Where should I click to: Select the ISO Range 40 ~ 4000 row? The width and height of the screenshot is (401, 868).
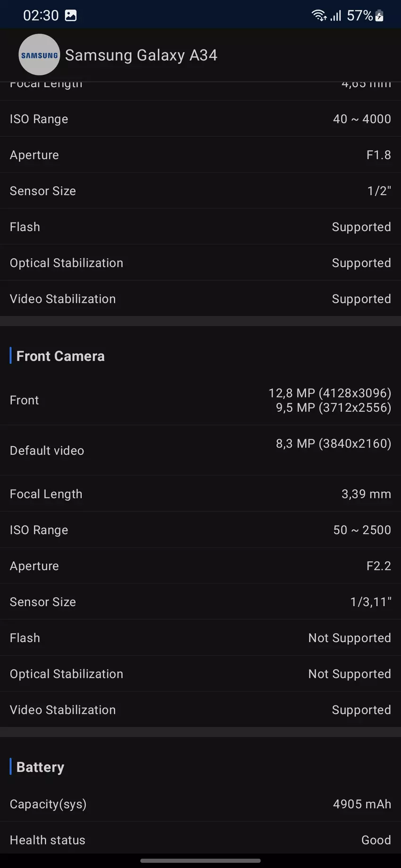200,119
